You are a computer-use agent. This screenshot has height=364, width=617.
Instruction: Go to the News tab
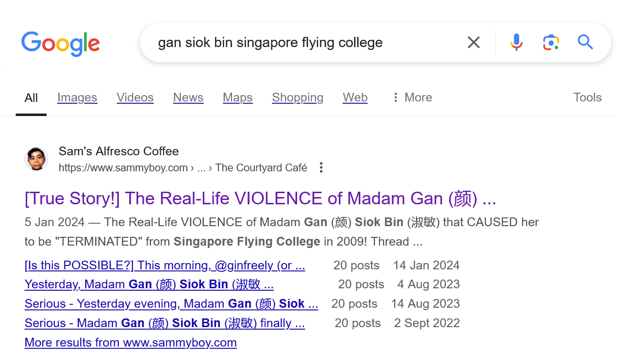(x=188, y=98)
